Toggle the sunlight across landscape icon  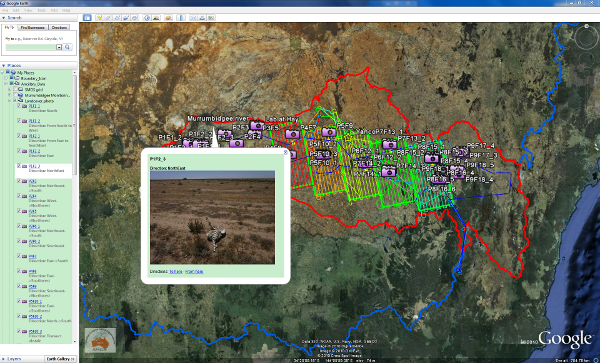[x=156, y=18]
